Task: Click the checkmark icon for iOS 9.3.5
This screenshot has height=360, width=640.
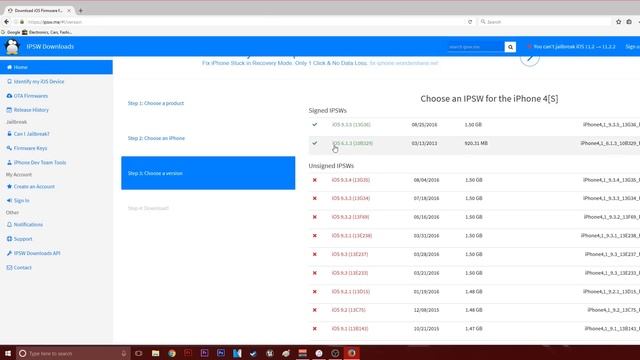Action: [315, 124]
